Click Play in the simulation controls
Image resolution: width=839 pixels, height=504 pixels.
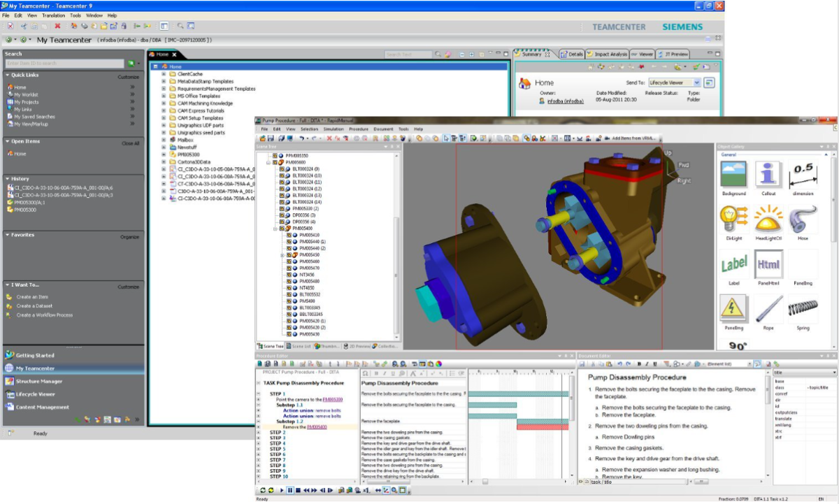coord(282,491)
